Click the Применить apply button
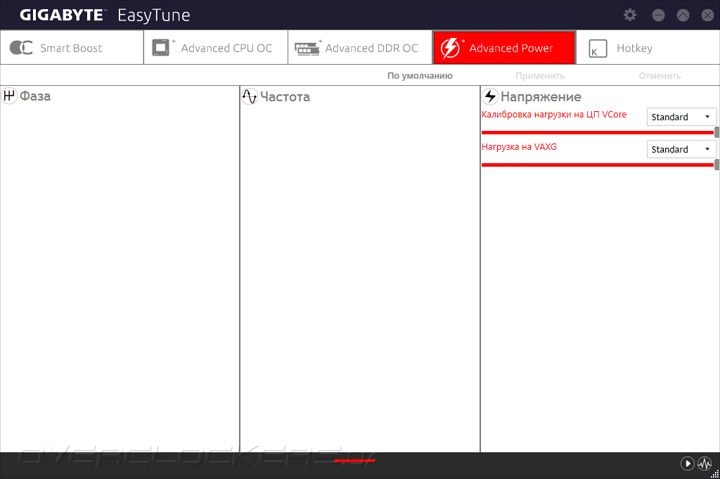 [540, 76]
